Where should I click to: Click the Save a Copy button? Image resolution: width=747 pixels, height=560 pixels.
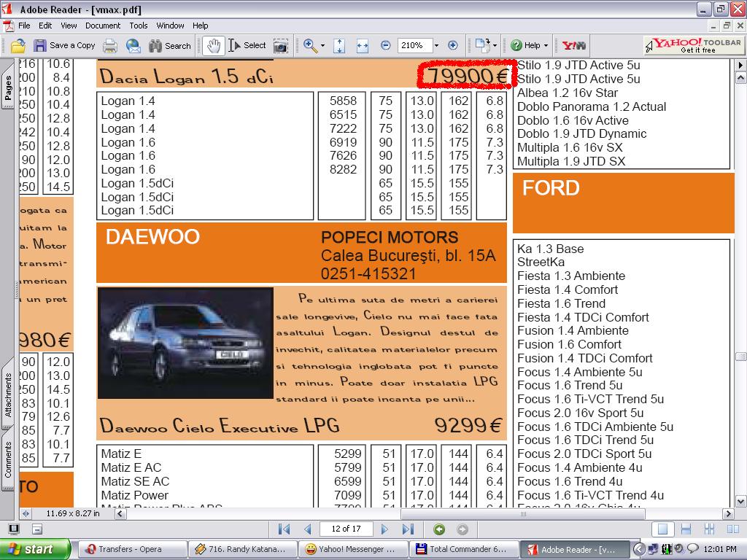(x=64, y=45)
